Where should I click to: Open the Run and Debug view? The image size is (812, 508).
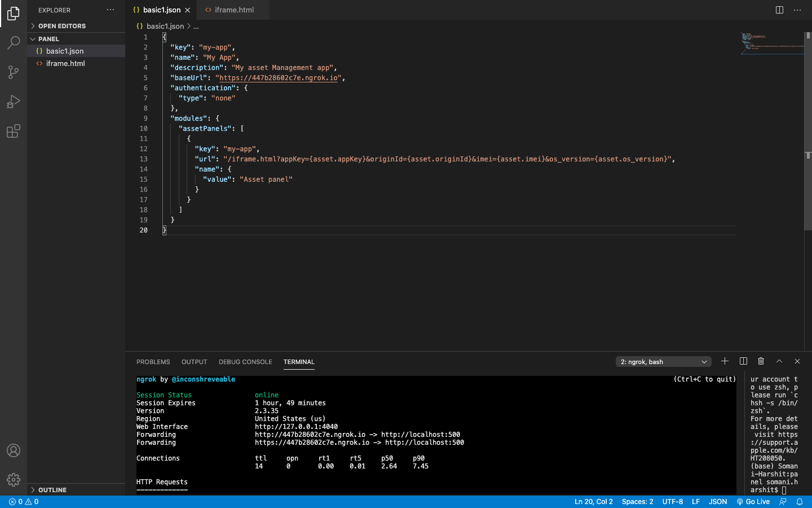(14, 102)
